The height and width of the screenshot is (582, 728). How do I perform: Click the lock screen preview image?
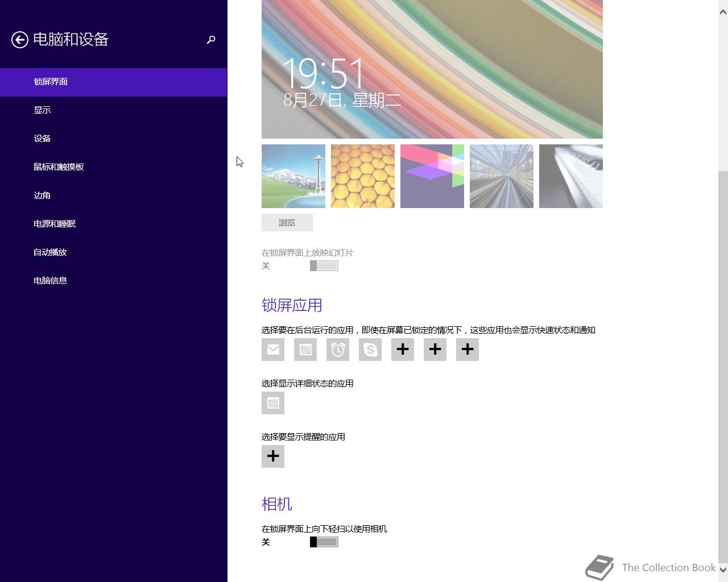coord(432,69)
